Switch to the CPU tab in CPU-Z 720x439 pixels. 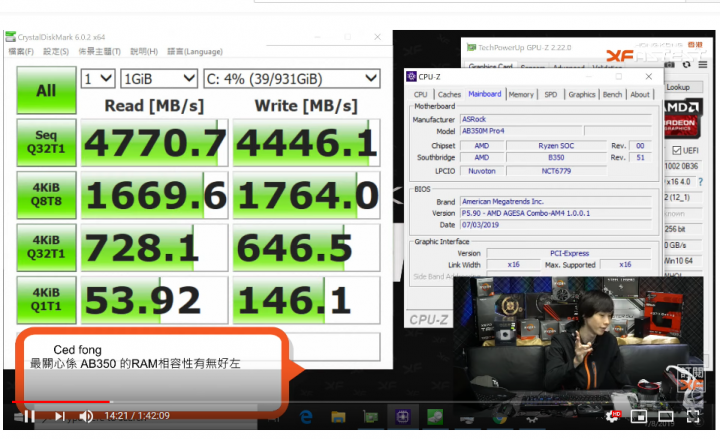point(421,94)
